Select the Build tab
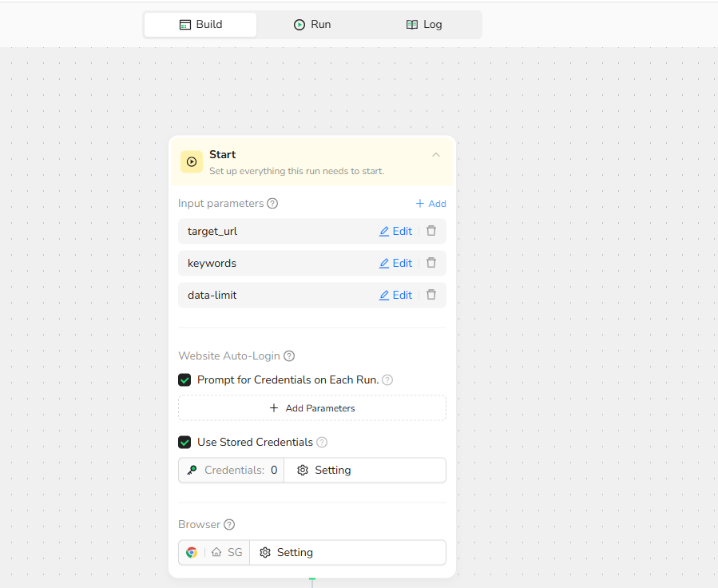 (200, 25)
